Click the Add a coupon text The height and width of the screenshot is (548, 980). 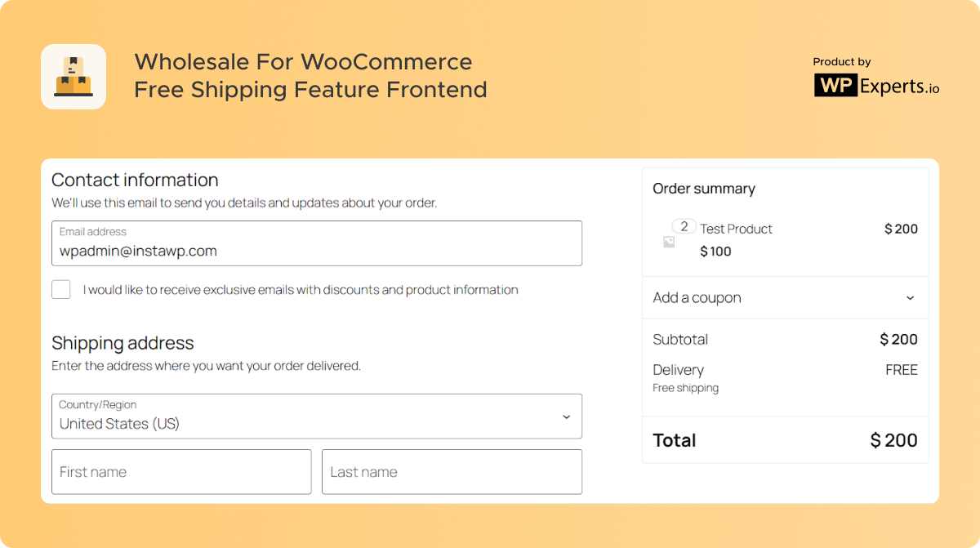coord(697,298)
